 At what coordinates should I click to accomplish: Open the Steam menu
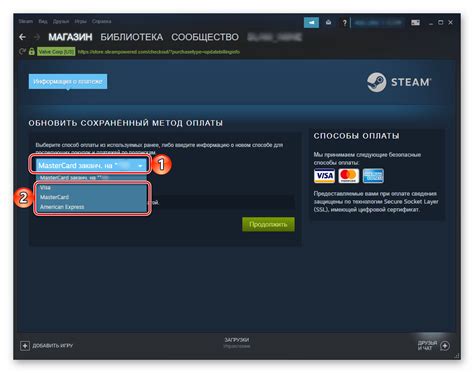click(x=26, y=21)
